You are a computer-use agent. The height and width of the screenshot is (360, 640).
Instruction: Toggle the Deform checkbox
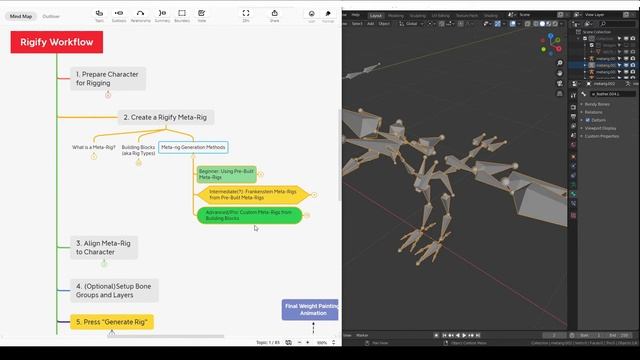(588, 120)
